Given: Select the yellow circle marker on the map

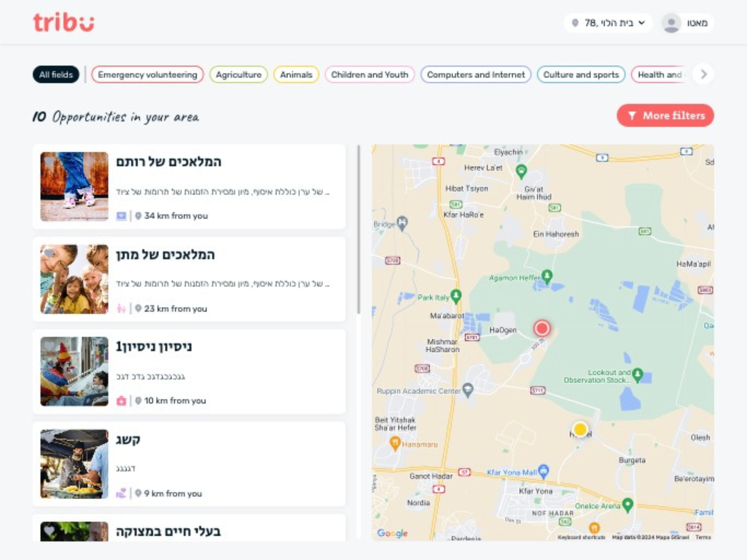Looking at the screenshot, I should point(580,429).
